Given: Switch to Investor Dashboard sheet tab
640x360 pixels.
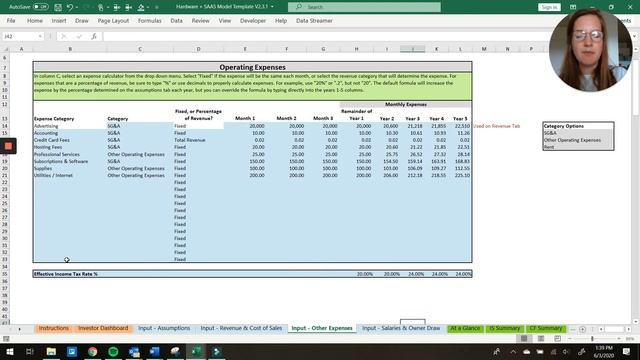Looking at the screenshot, I should pos(103,329).
